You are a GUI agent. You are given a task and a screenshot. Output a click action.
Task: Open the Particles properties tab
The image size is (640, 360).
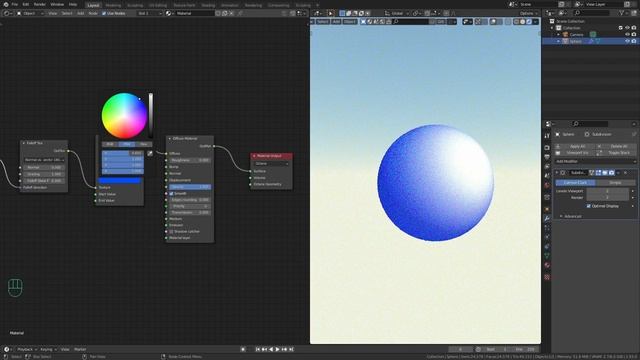click(547, 228)
